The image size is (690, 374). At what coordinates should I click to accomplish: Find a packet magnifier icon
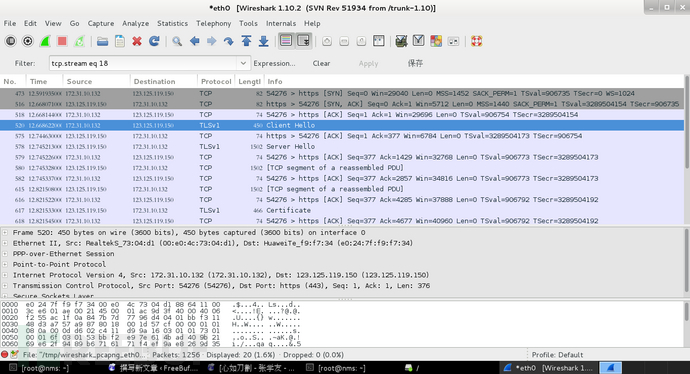coord(177,41)
